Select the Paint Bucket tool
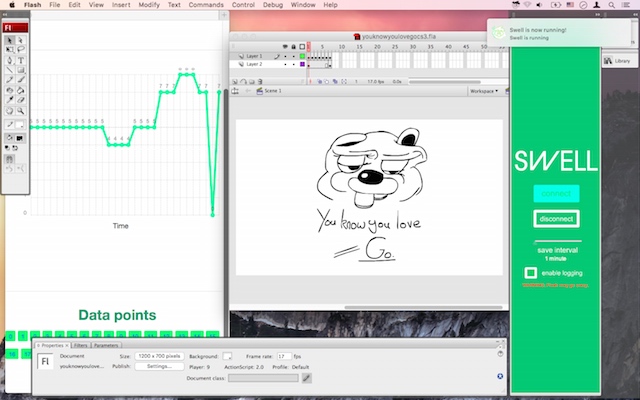This screenshot has height=400, width=640. 21,90
